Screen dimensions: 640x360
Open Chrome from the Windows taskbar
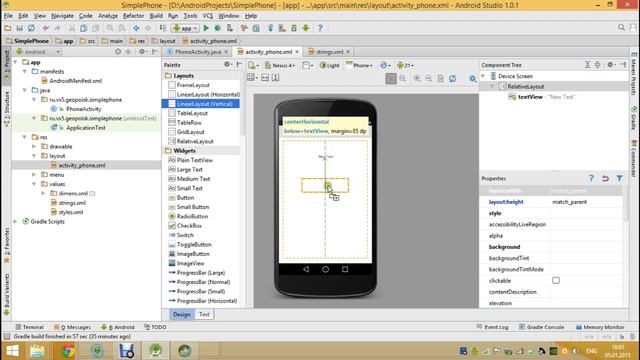tap(68, 351)
